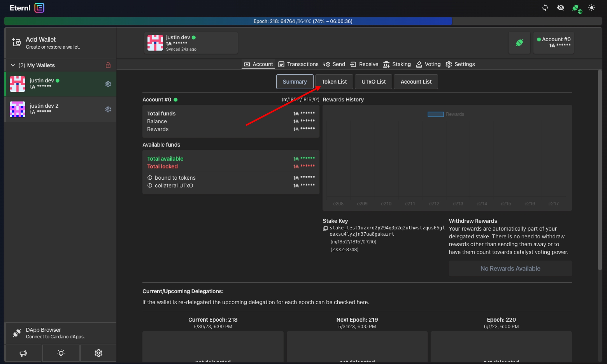607x364 pixels.
Task: Toggle balance visibility eye icon
Action: [560, 8]
